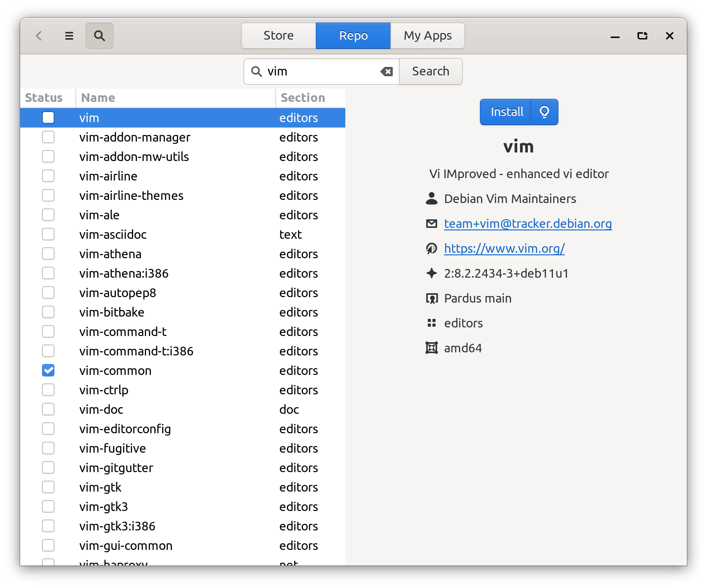Screen dimensions: 707x588
Task: Toggle the vim-ale checkbox
Action: [48, 215]
